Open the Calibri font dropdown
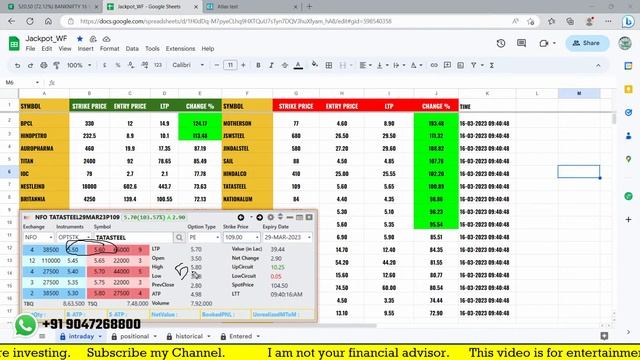 click(188, 65)
